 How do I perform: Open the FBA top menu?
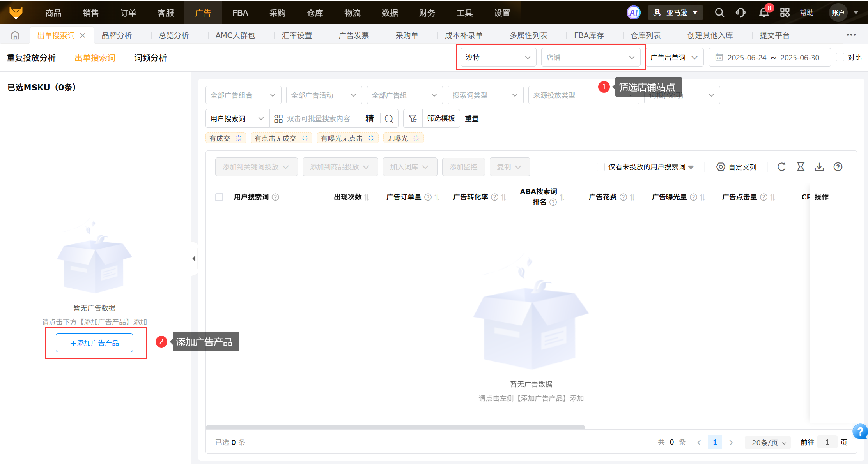[x=240, y=13]
